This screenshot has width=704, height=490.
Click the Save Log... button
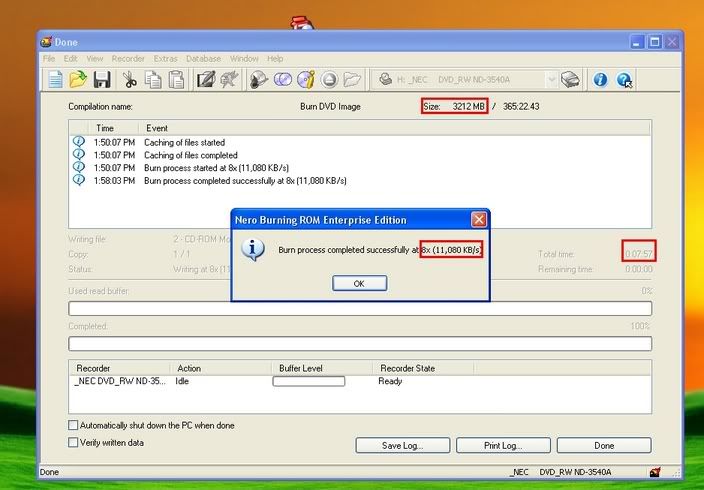coord(403,446)
